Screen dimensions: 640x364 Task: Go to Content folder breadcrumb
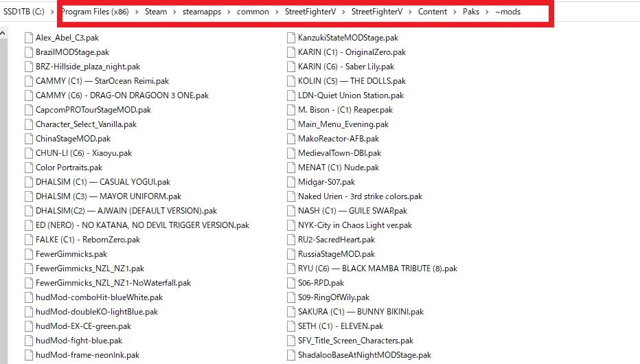432,12
